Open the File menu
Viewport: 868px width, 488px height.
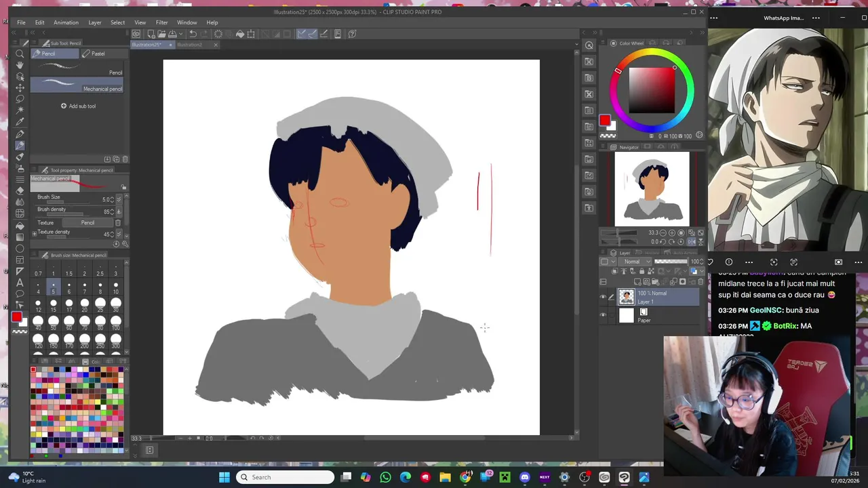tap(21, 22)
